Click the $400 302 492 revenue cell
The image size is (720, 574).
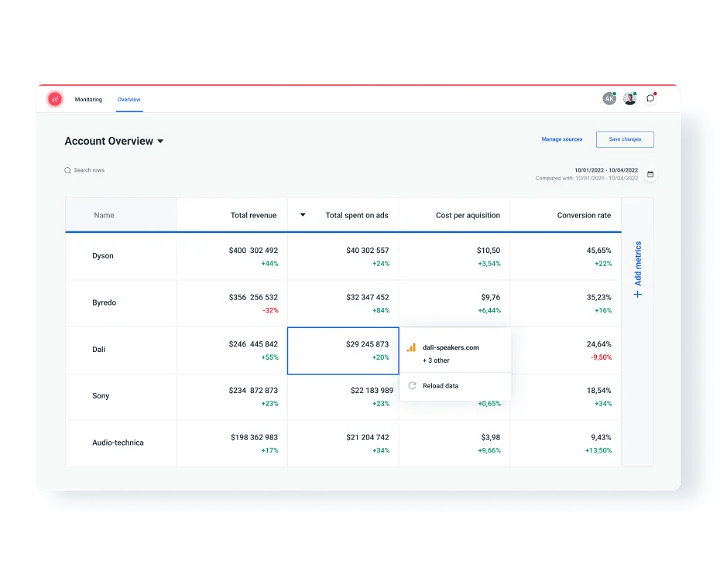click(x=232, y=256)
